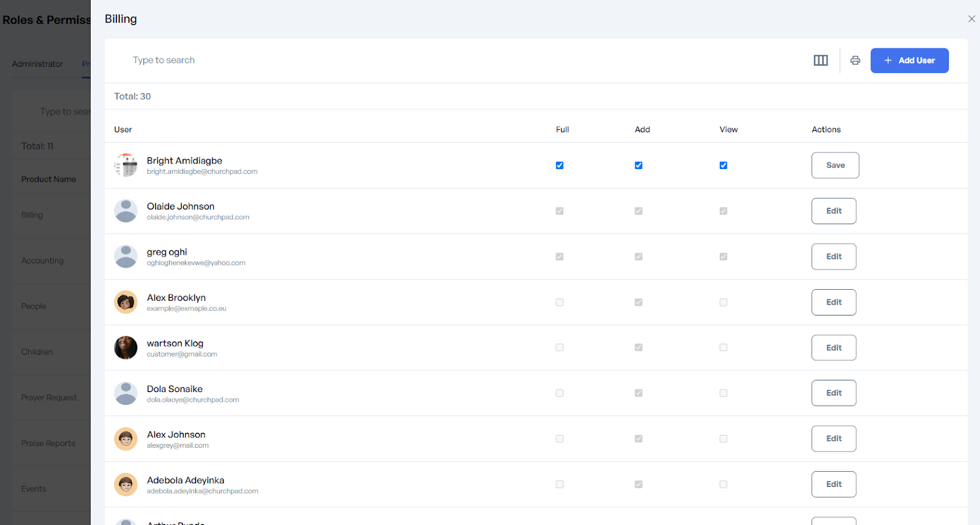This screenshot has width=980, height=525.
Task: Save Bright Amidiagbe's permissions
Action: click(835, 165)
